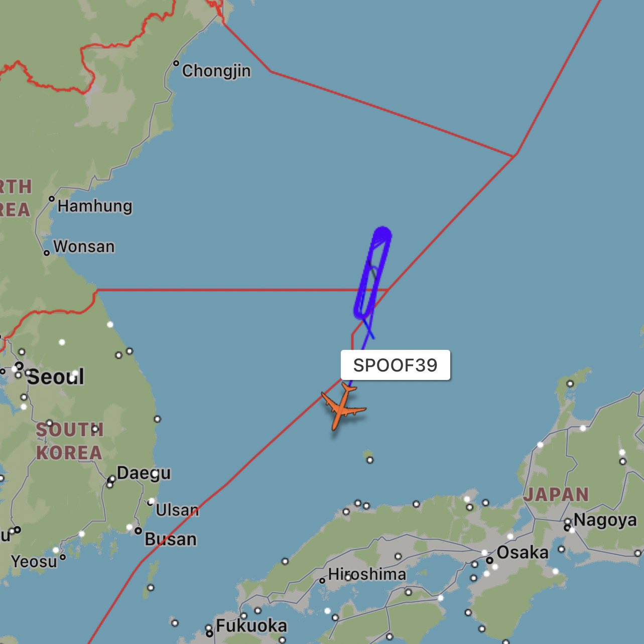Click the Chongjin city marker
Image resolution: width=644 pixels, height=644 pixels.
(176, 63)
